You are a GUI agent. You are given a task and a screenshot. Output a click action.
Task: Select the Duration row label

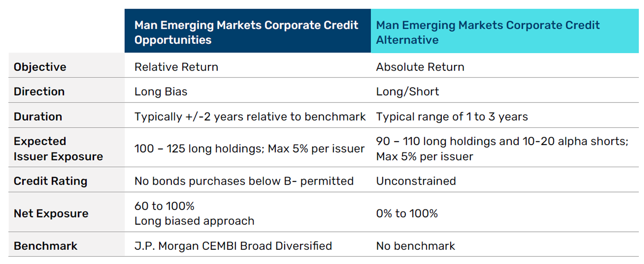point(38,117)
